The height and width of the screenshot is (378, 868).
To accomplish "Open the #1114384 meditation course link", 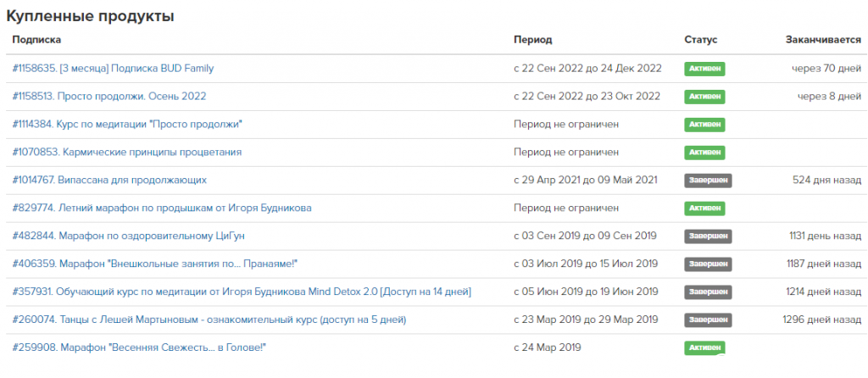I will (x=127, y=125).
